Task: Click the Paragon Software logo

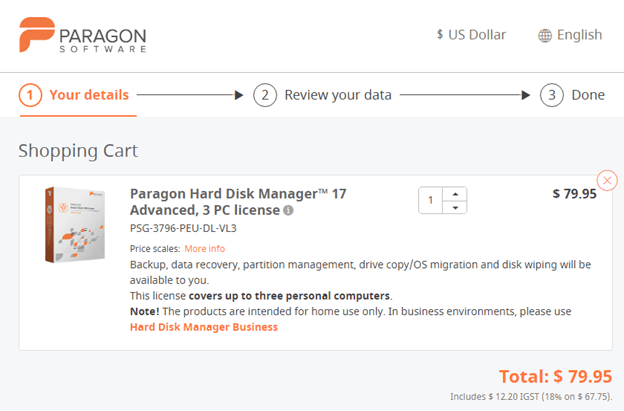Action: click(82, 36)
